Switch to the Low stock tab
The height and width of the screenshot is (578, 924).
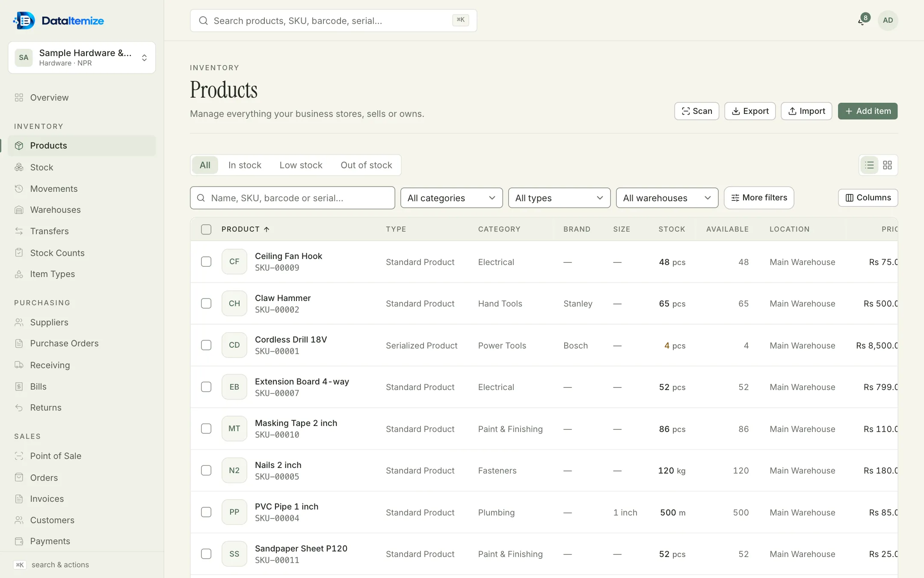coord(301,165)
